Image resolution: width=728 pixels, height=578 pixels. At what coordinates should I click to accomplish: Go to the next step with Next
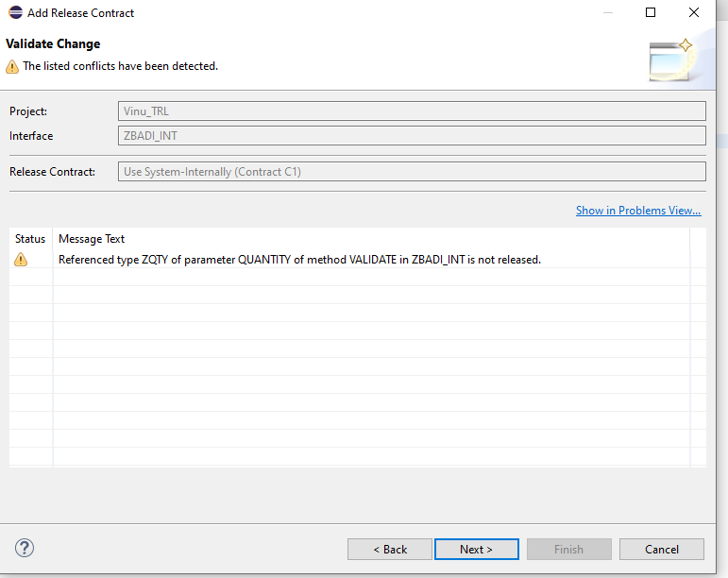coord(476,550)
